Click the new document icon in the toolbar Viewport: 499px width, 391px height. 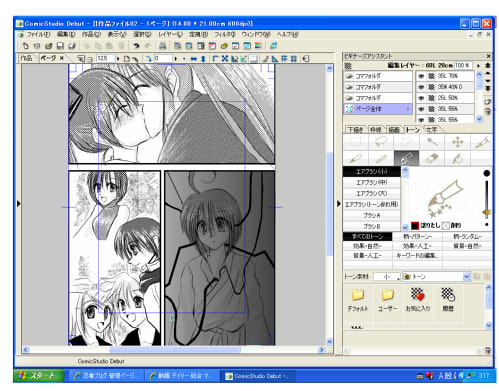pyautogui.click(x=25, y=46)
